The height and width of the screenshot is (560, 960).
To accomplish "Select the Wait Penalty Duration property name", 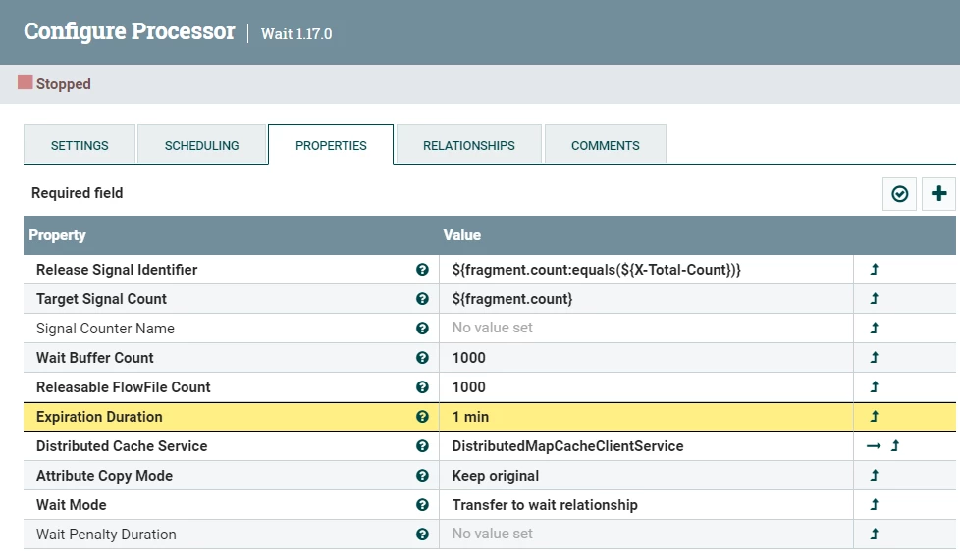I will [x=106, y=534].
